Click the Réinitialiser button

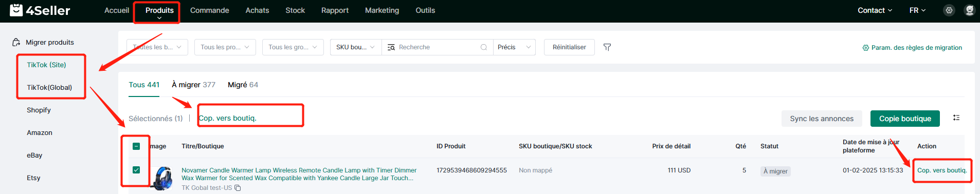(x=569, y=47)
